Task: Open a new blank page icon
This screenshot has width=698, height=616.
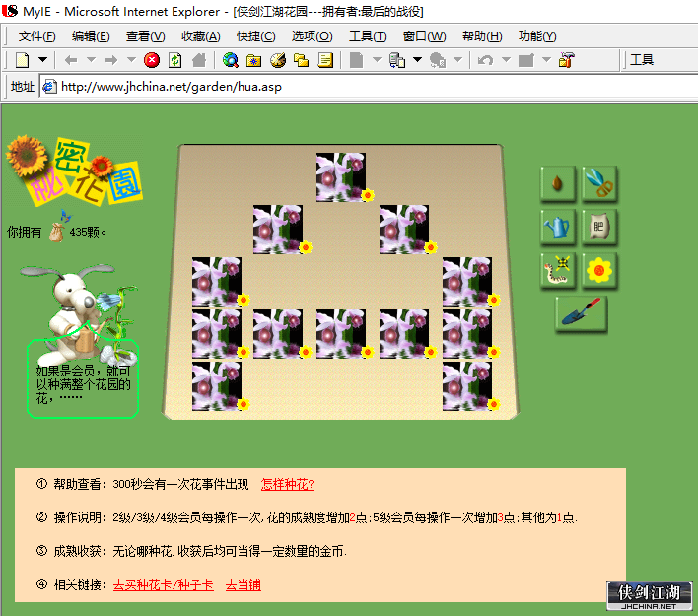Action: coord(23,60)
